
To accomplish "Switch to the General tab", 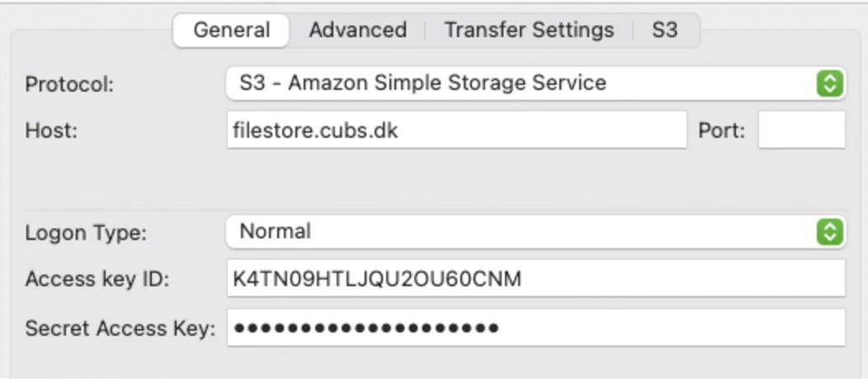I will coord(231,31).
